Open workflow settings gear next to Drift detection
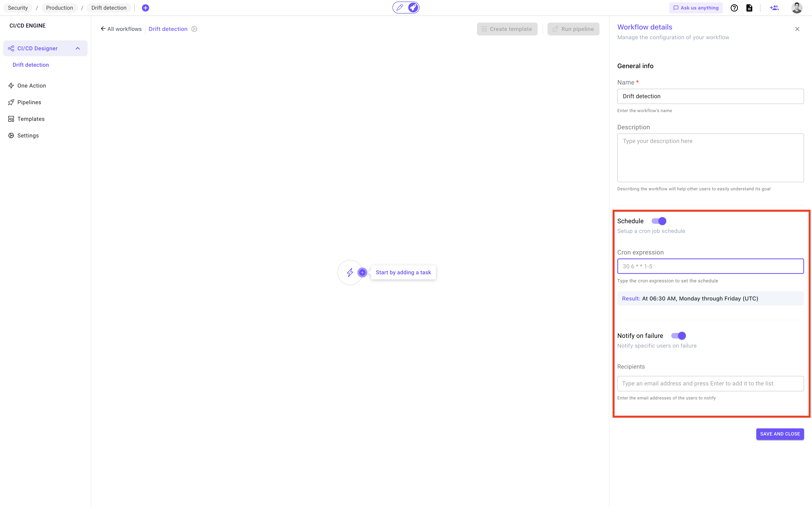The width and height of the screenshot is (812, 507). (194, 29)
